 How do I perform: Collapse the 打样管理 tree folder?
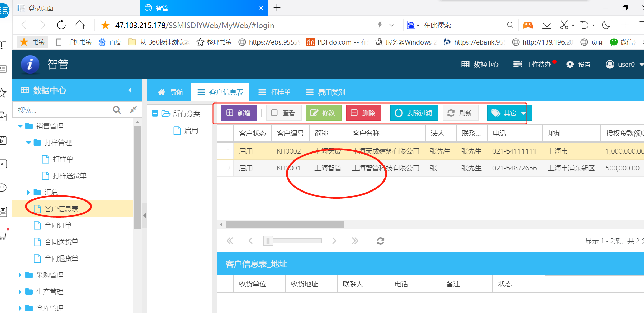29,143
